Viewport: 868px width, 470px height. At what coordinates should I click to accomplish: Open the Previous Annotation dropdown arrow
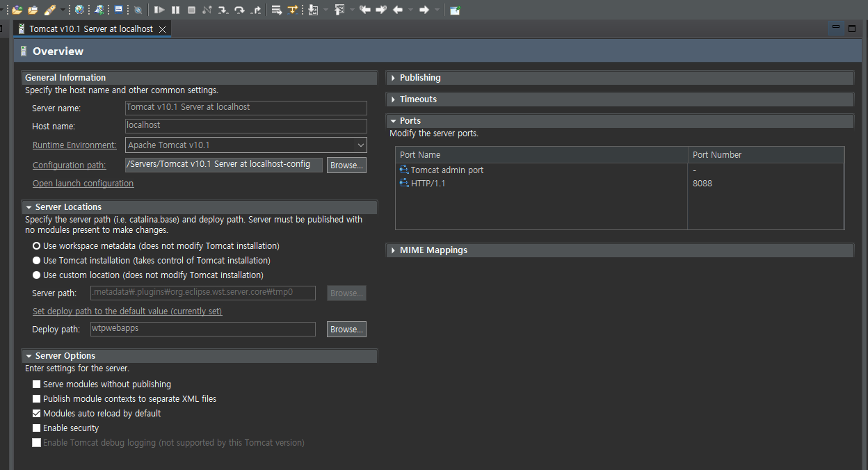[353, 10]
